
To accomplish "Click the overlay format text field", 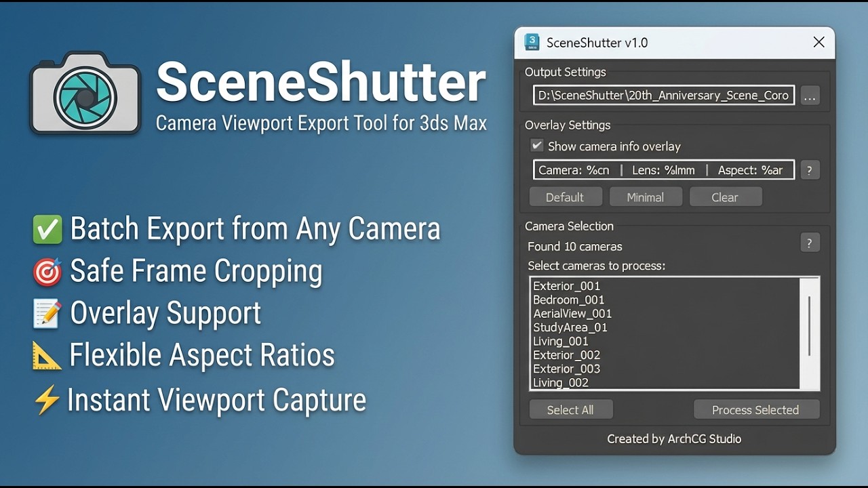I will (664, 170).
